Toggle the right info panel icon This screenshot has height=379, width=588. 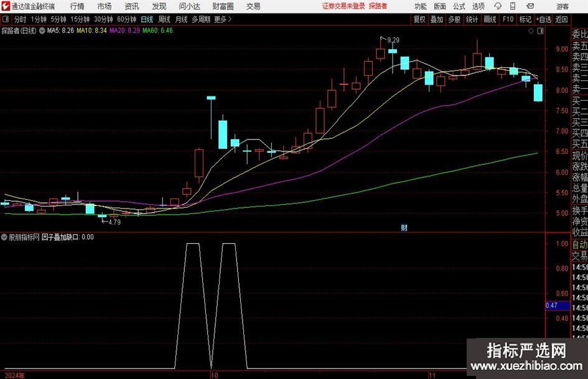[x=540, y=31]
